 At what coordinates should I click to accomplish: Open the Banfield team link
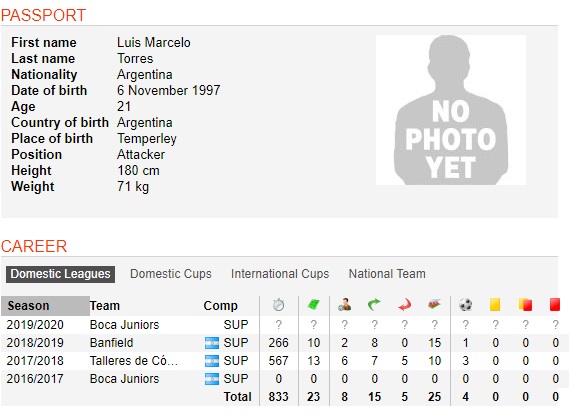click(x=111, y=343)
